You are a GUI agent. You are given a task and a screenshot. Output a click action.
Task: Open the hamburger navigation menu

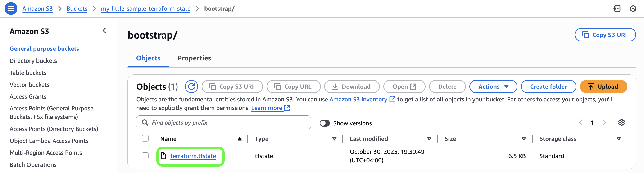pyautogui.click(x=11, y=9)
